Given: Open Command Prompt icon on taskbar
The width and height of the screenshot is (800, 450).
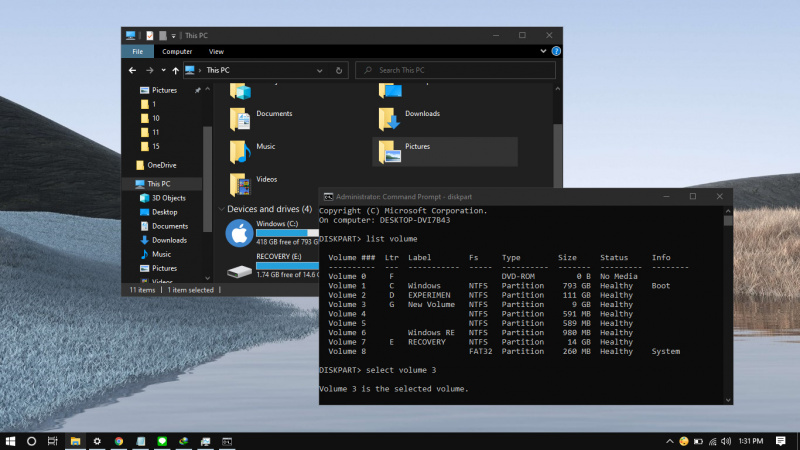Looking at the screenshot, I should pyautogui.click(x=227, y=441).
